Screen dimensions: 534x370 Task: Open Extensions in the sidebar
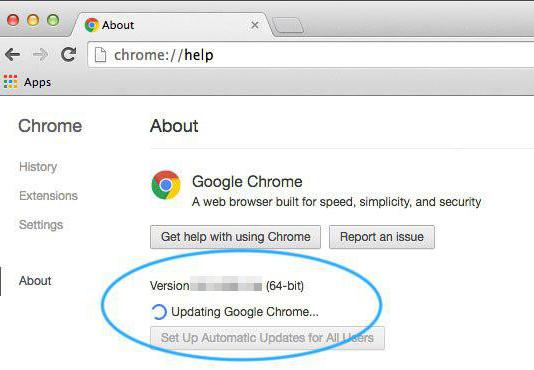(48, 196)
